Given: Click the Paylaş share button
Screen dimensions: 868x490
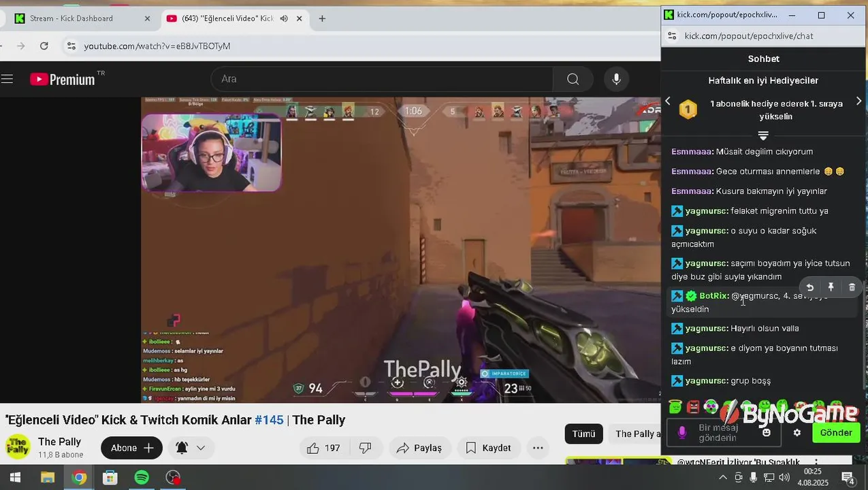Looking at the screenshot, I should (x=420, y=448).
